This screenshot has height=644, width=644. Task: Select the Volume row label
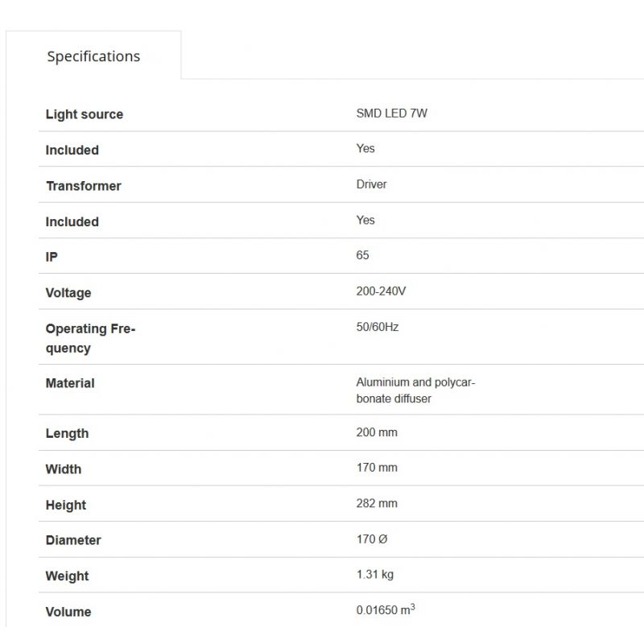coord(68,612)
